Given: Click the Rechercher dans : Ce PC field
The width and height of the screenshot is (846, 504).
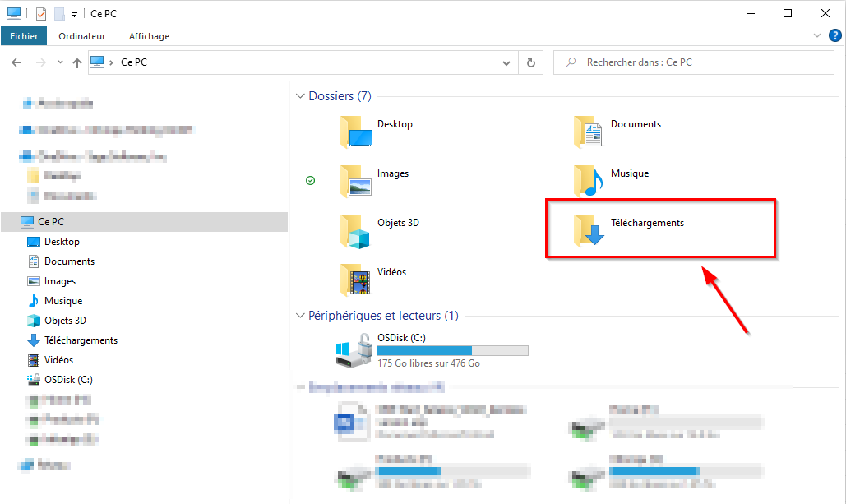Looking at the screenshot, I should 694,62.
